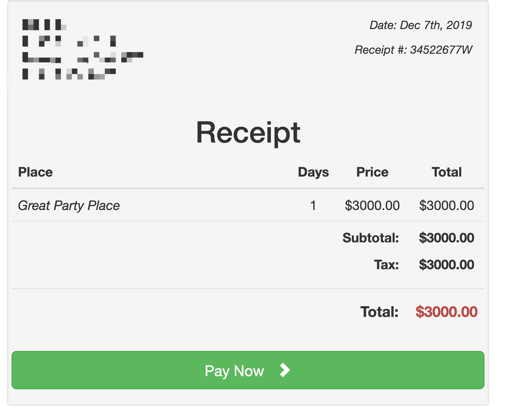Click the days value of 1
Viewport: 507px width, 420px height.
(313, 206)
